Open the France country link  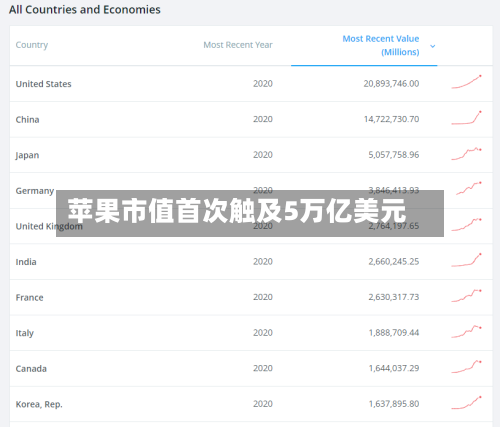(x=29, y=298)
